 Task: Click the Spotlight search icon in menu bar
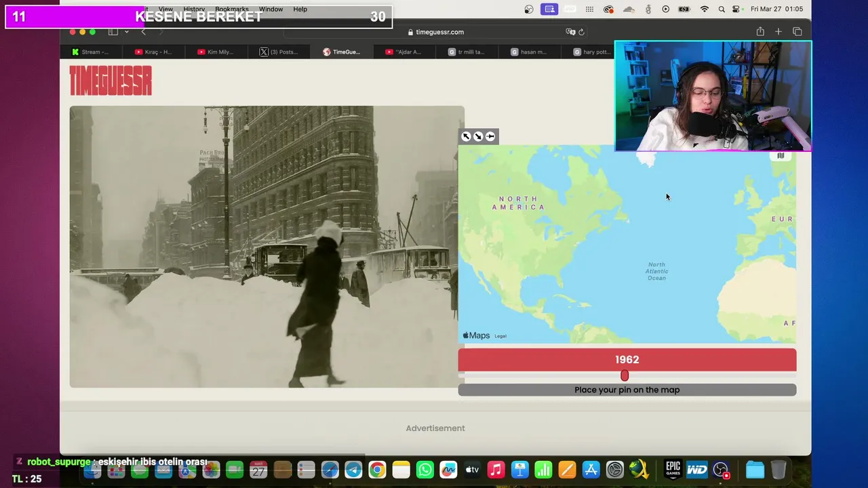pos(721,9)
